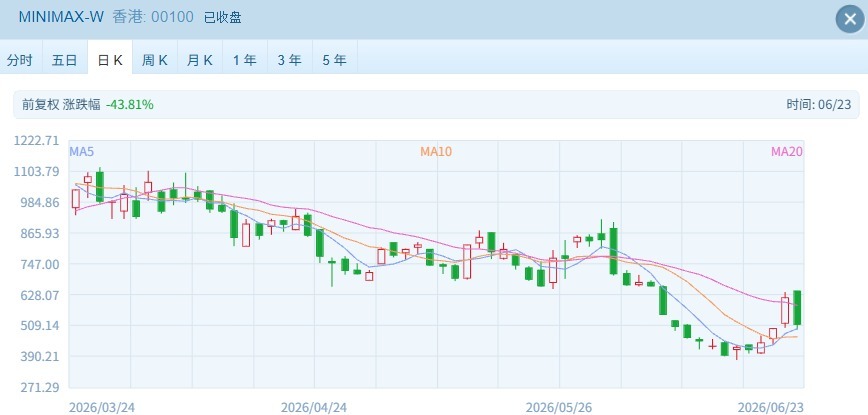
Task: Click the 已收盘 market status text
Action: coord(223,18)
